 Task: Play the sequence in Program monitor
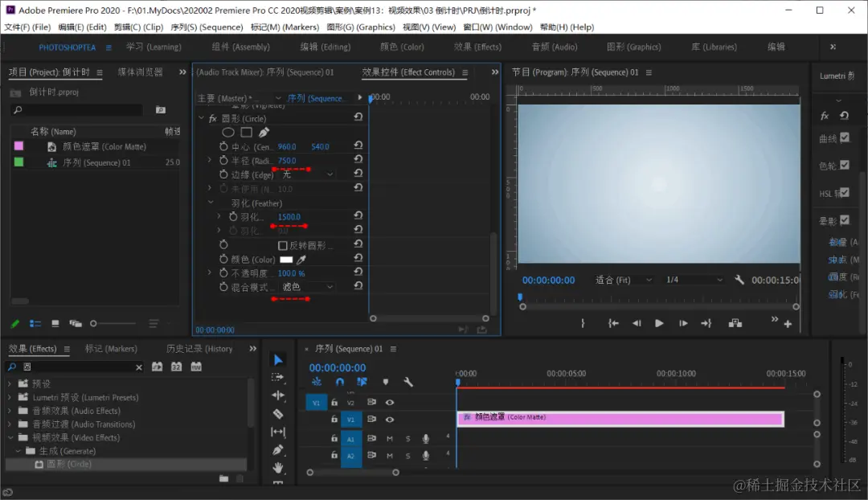pos(659,323)
